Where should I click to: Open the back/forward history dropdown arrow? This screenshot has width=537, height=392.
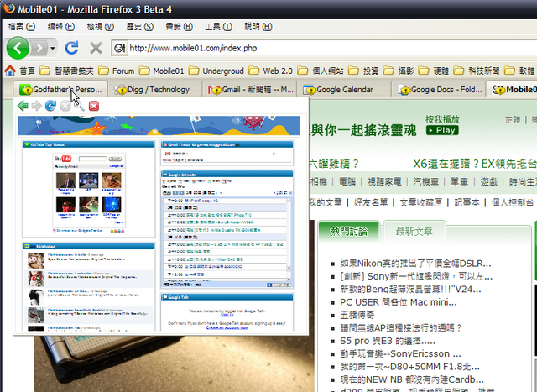coord(53,49)
